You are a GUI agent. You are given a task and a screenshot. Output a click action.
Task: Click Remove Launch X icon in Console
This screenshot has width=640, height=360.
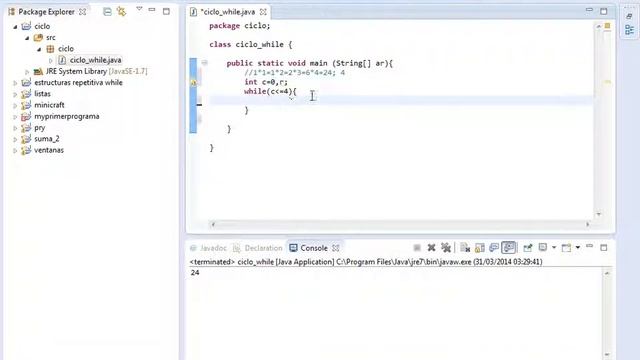point(431,248)
